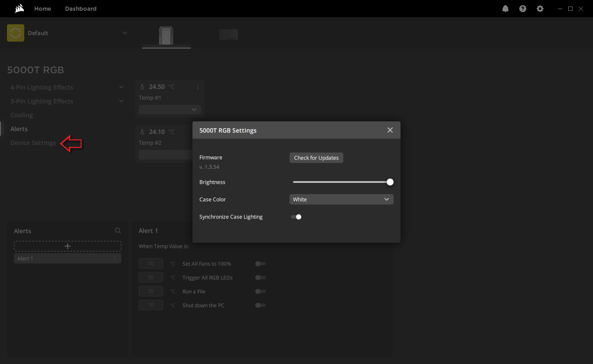Open 4-Pin Lighting Effects section
Image resolution: width=593 pixels, height=364 pixels.
pos(42,87)
